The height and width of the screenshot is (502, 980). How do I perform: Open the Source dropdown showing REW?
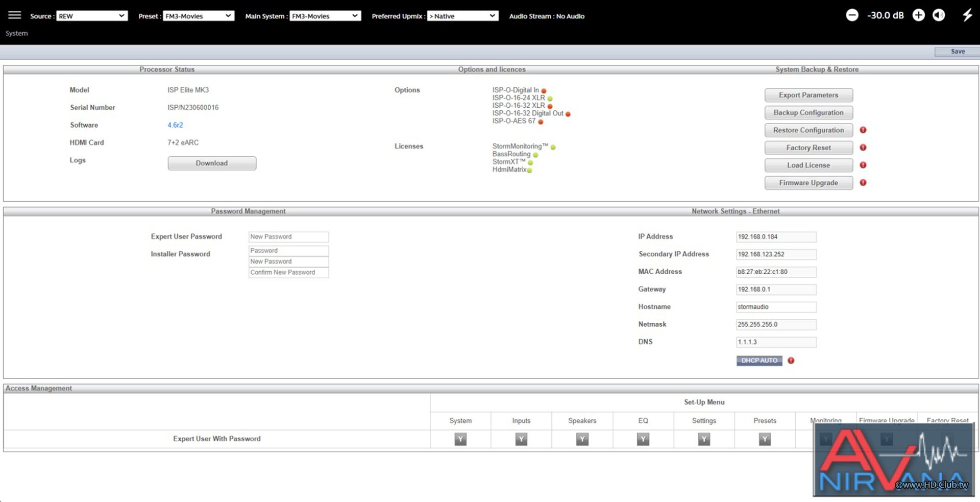coord(91,16)
